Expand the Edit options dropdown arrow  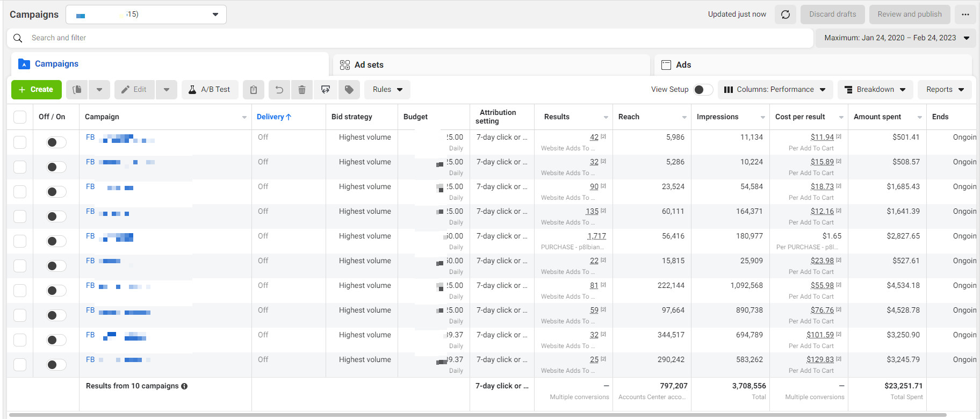click(167, 90)
